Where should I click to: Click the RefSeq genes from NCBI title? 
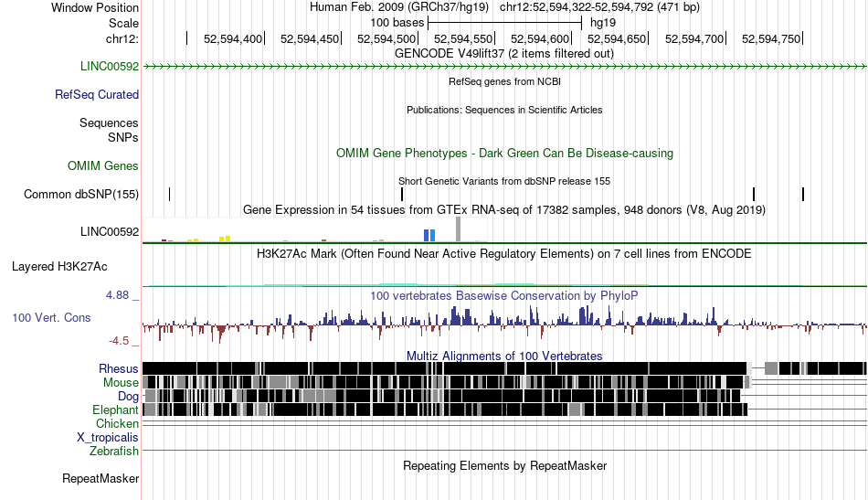click(505, 82)
